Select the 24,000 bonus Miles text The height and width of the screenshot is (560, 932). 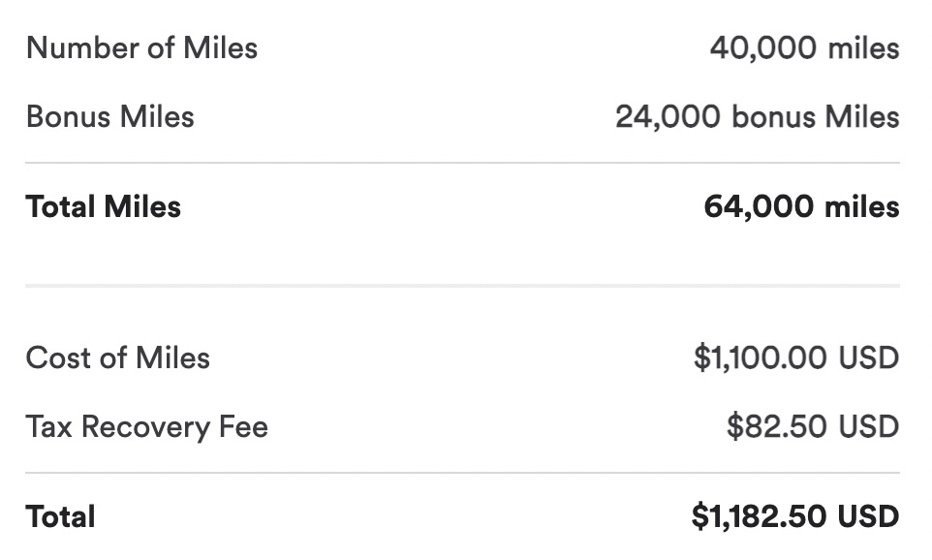coord(757,117)
